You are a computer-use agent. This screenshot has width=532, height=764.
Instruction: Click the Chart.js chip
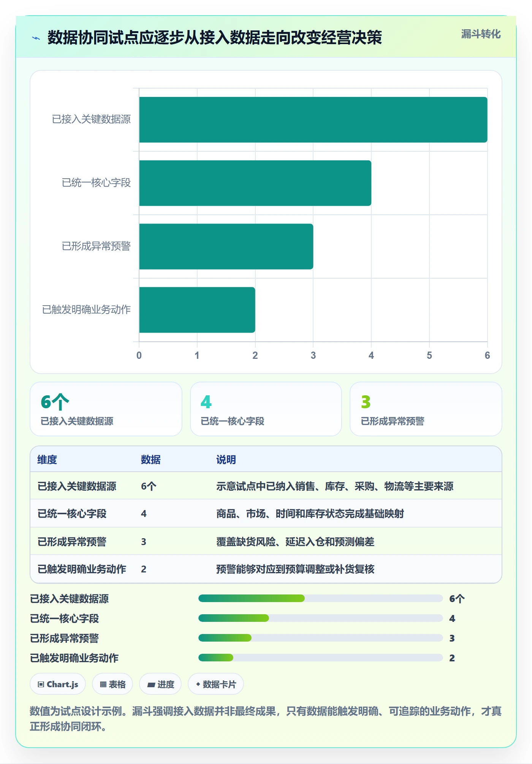click(58, 684)
